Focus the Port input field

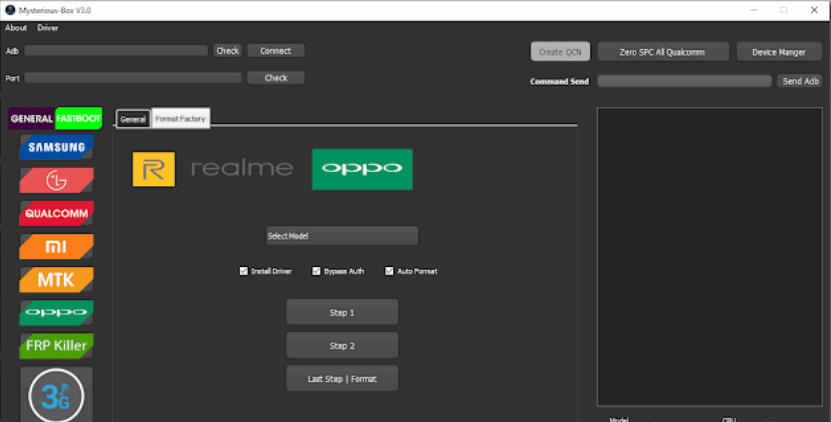pyautogui.click(x=133, y=77)
